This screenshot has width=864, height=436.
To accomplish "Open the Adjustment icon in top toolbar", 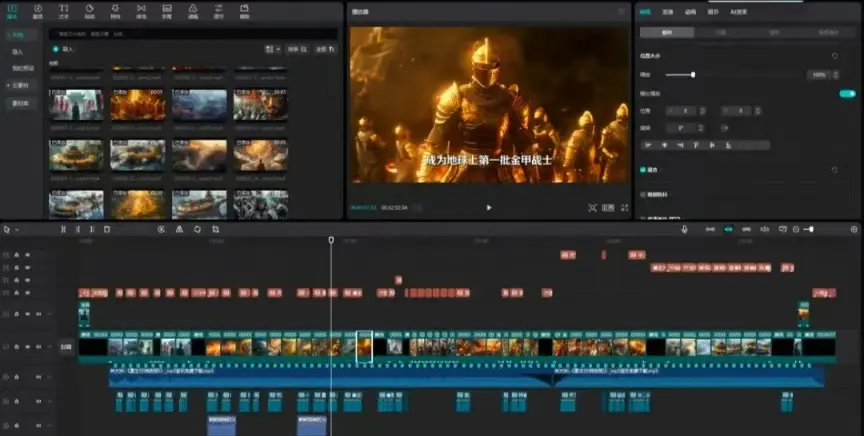I will tap(219, 11).
